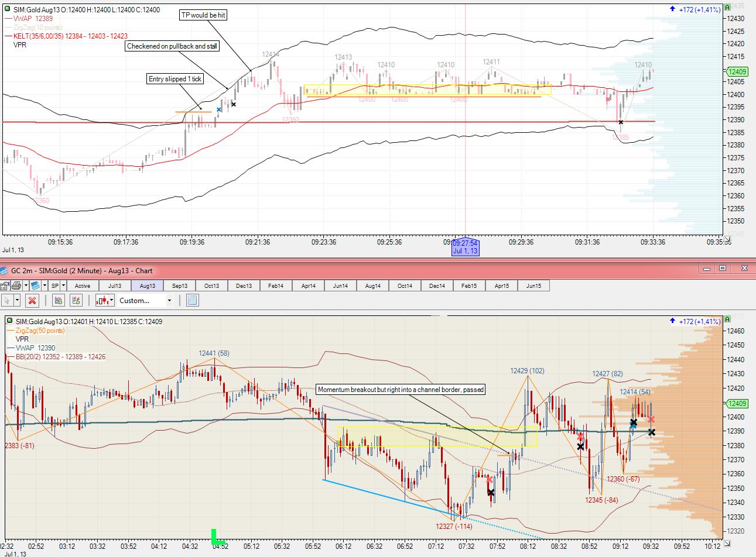Select the Active contract tab
Image resolution: width=756 pixels, height=557 pixels.
[x=83, y=286]
